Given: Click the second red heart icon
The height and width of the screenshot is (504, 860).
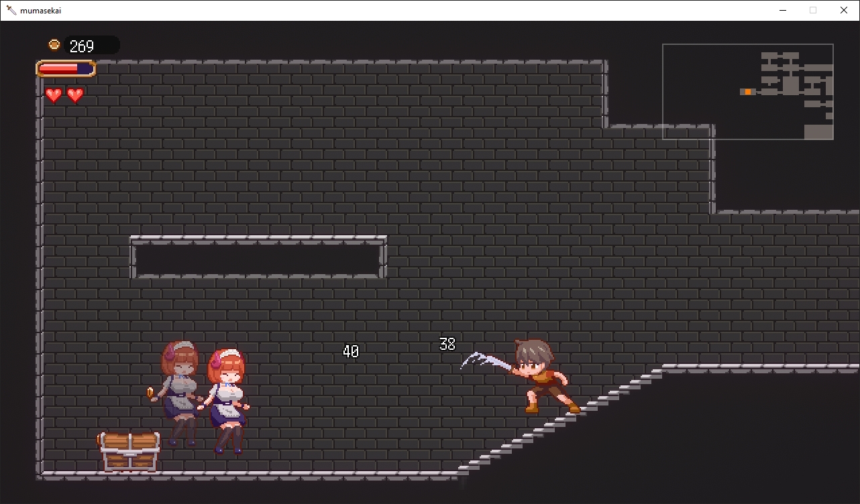Looking at the screenshot, I should click(x=75, y=95).
